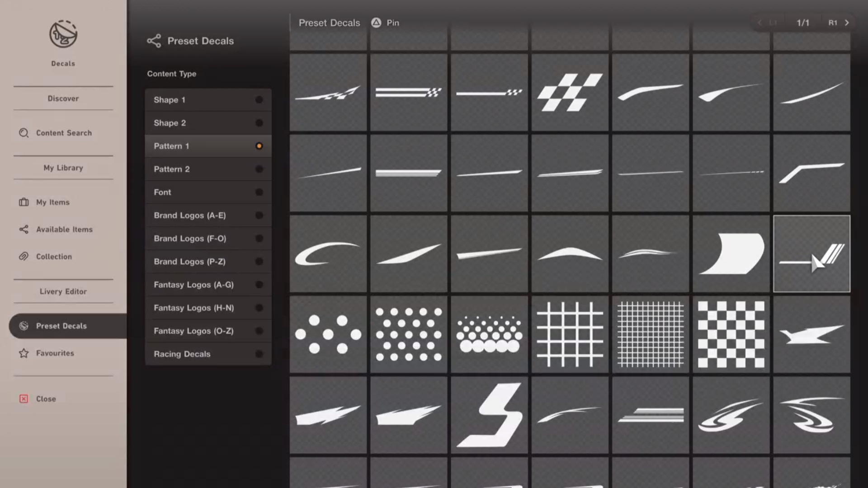The width and height of the screenshot is (868, 488).
Task: Open the Livery Editor
Action: tap(63, 291)
